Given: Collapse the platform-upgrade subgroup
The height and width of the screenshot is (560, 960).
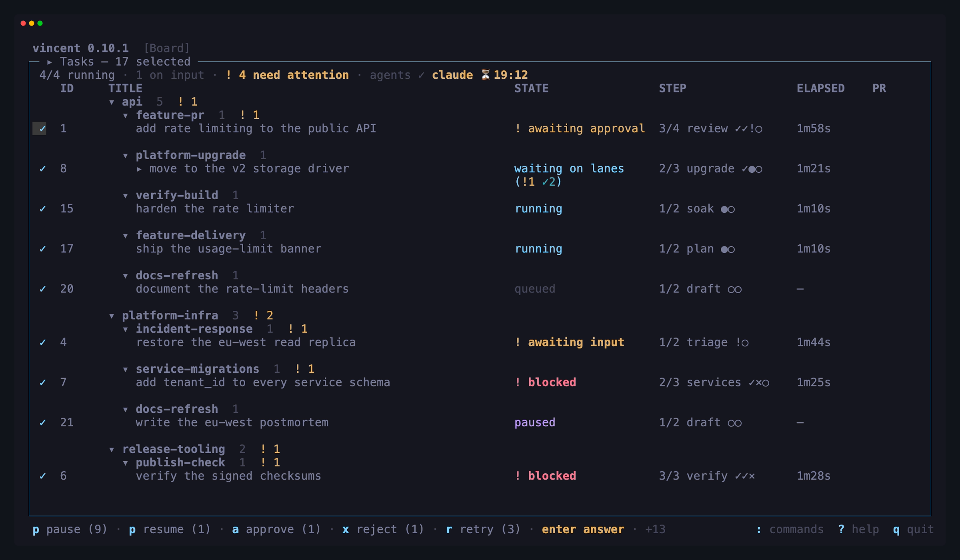Looking at the screenshot, I should coord(126,156).
